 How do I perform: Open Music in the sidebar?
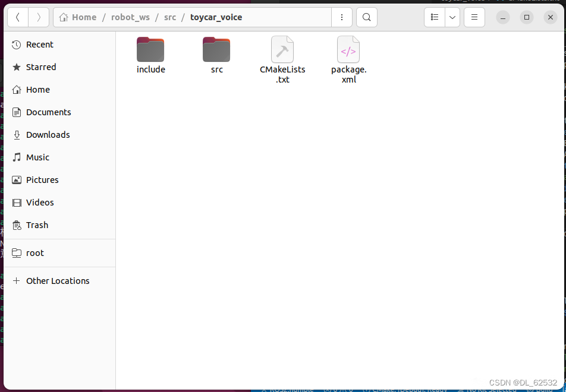(x=59, y=157)
